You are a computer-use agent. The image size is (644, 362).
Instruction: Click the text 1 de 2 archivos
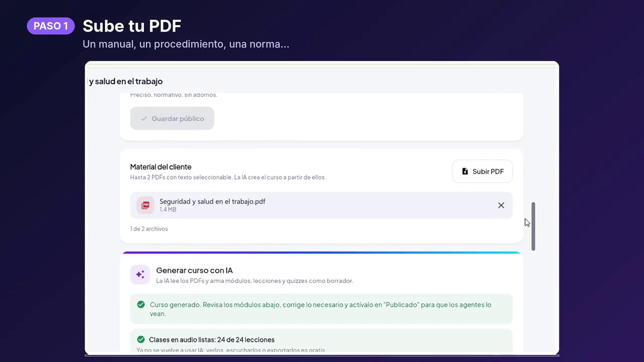coord(149,229)
